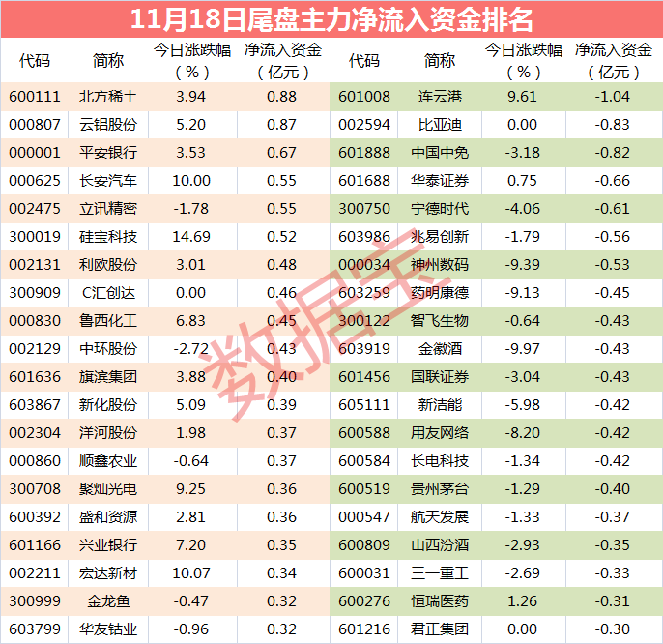663x644 pixels.
Task: Click the 10.00 change value for 长安汽车
Action: coord(191,181)
